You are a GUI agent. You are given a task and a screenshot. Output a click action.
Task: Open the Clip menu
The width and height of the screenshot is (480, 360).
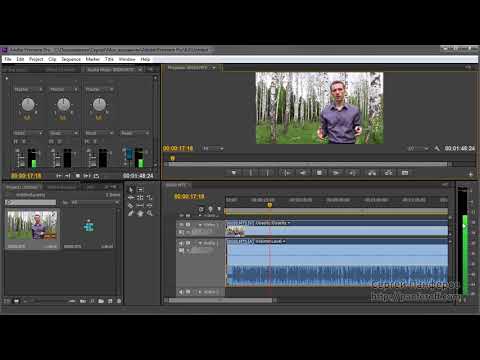[52, 59]
